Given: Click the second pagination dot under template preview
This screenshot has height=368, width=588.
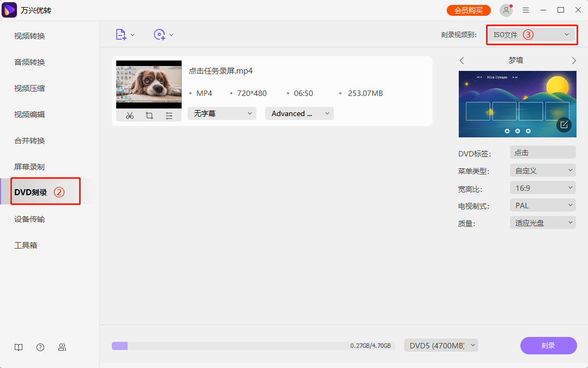Looking at the screenshot, I should [517, 131].
